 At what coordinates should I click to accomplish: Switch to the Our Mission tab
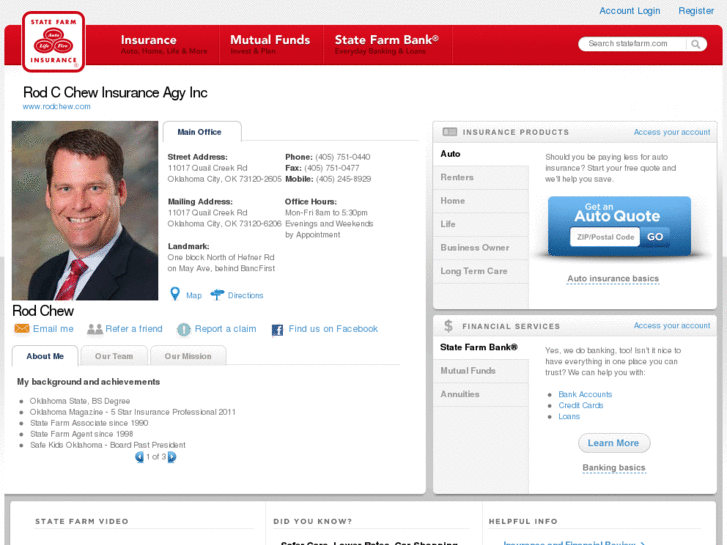[x=188, y=356]
